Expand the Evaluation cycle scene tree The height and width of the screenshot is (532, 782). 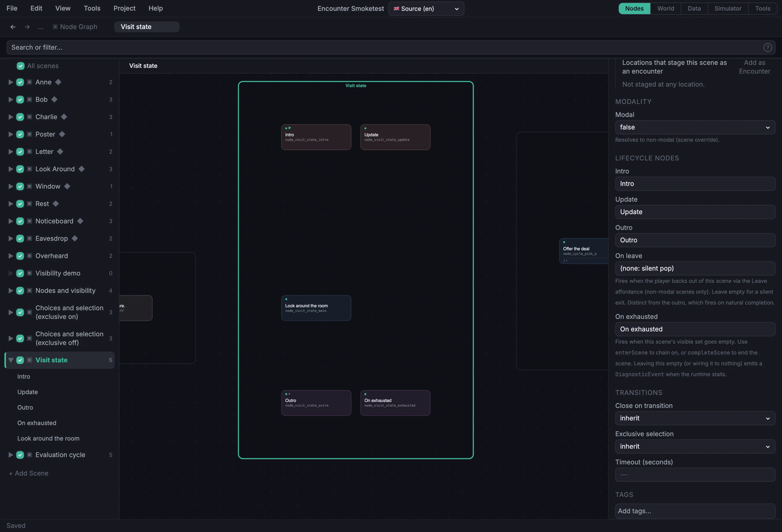(10, 455)
